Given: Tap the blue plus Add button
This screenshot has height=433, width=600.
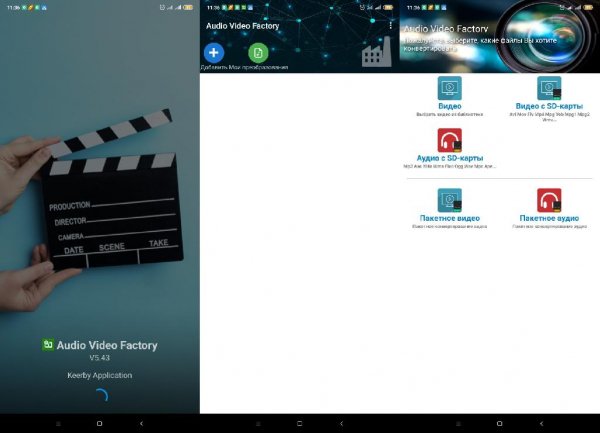Looking at the screenshot, I should 214,53.
